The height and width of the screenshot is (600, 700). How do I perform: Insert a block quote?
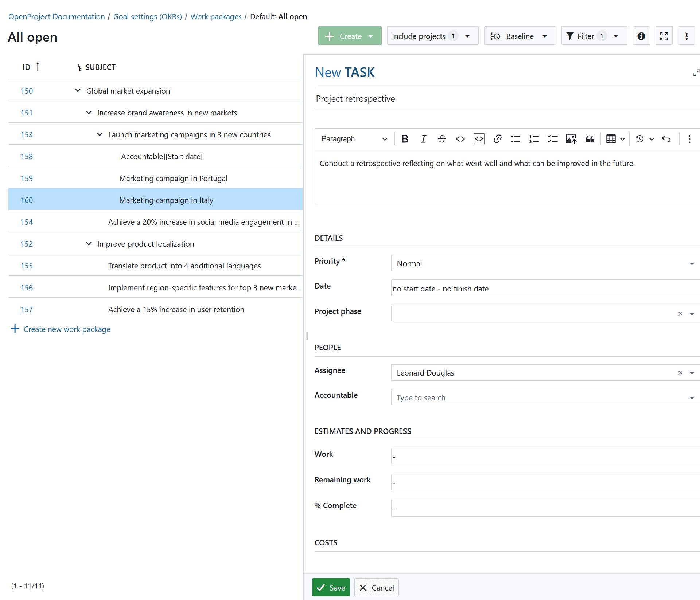pos(590,139)
